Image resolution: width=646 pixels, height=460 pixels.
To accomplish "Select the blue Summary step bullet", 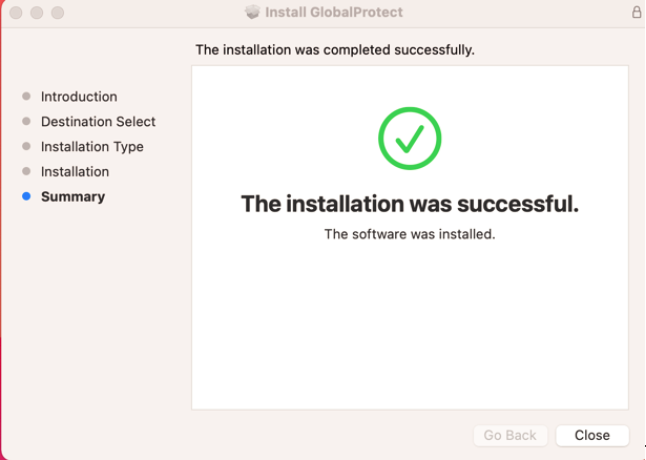I will tap(26, 196).
